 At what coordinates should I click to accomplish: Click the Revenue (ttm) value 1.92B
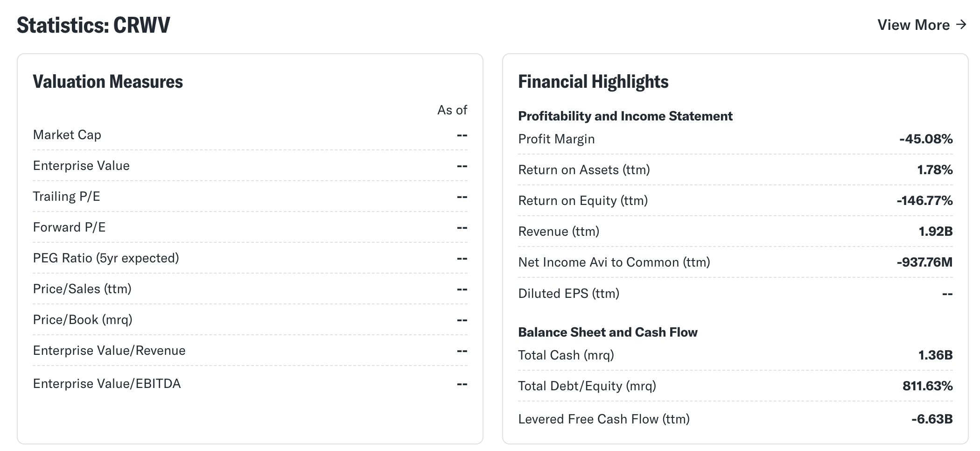pyautogui.click(x=936, y=232)
